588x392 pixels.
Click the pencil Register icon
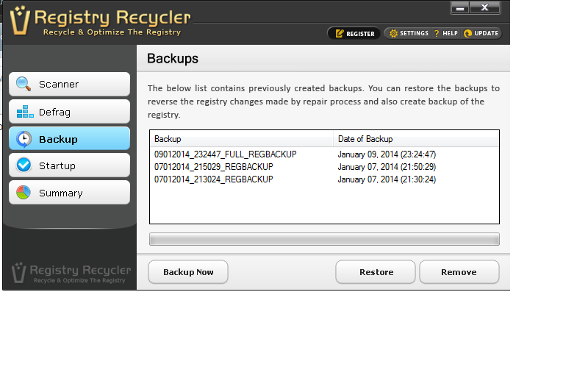point(340,33)
